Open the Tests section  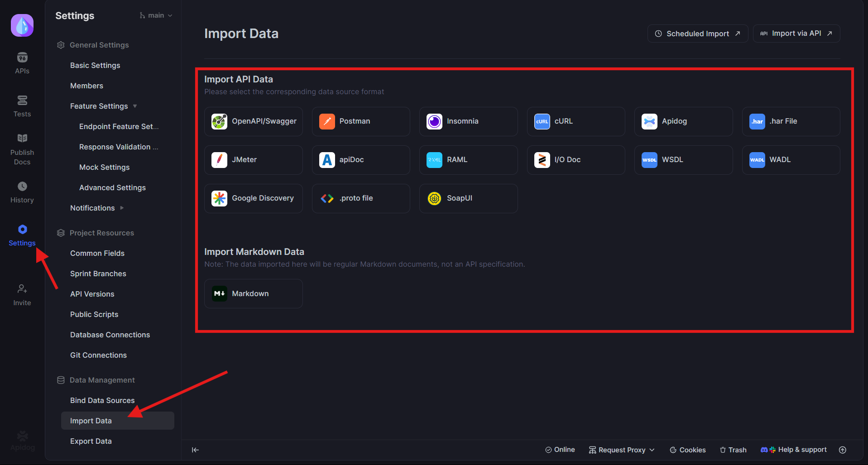point(22,105)
